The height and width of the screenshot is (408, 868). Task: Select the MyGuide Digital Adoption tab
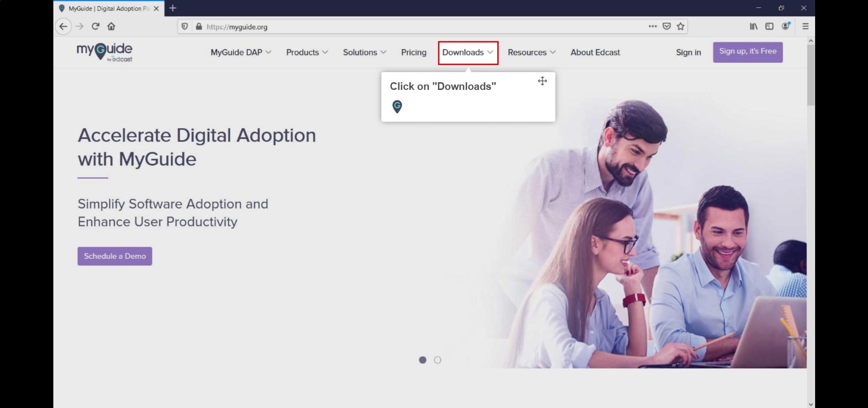(109, 9)
